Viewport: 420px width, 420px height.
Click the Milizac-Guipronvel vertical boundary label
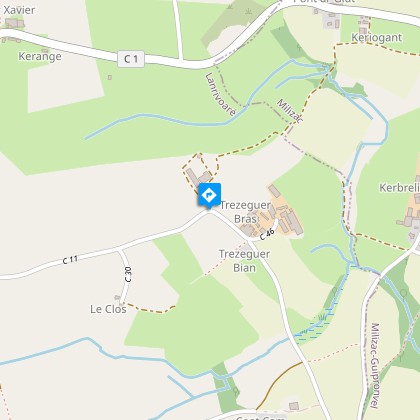[x=375, y=365]
